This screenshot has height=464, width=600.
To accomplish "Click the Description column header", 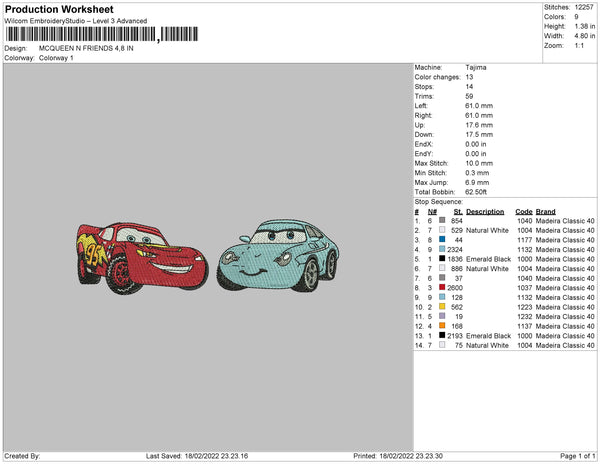I will pyautogui.click(x=485, y=212).
